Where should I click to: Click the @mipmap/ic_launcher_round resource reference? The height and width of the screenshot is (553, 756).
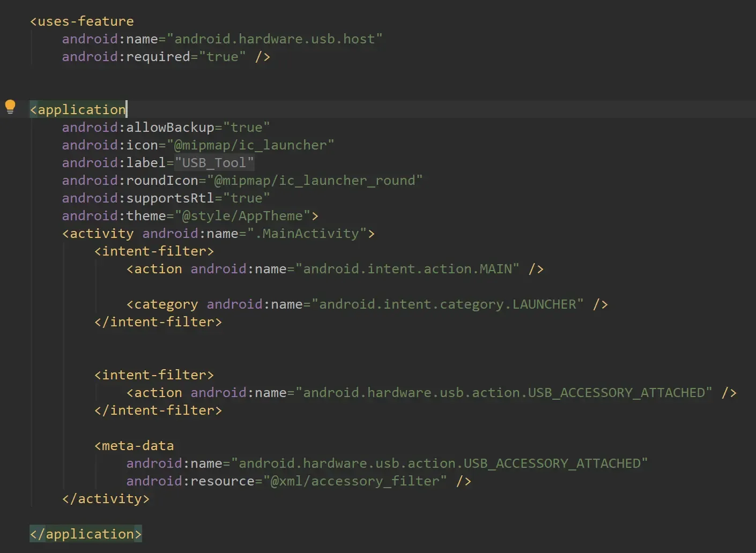pyautogui.click(x=315, y=181)
